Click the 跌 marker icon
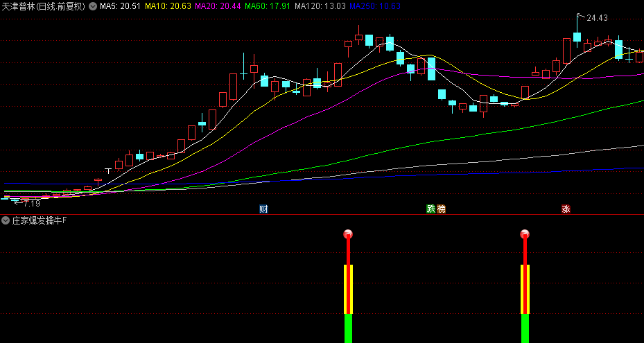 [431, 209]
